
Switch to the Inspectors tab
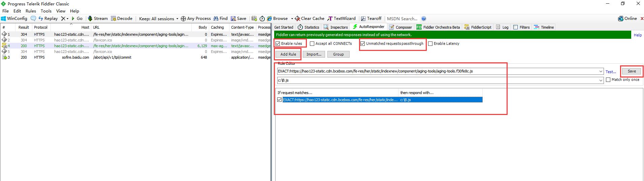pyautogui.click(x=336, y=27)
